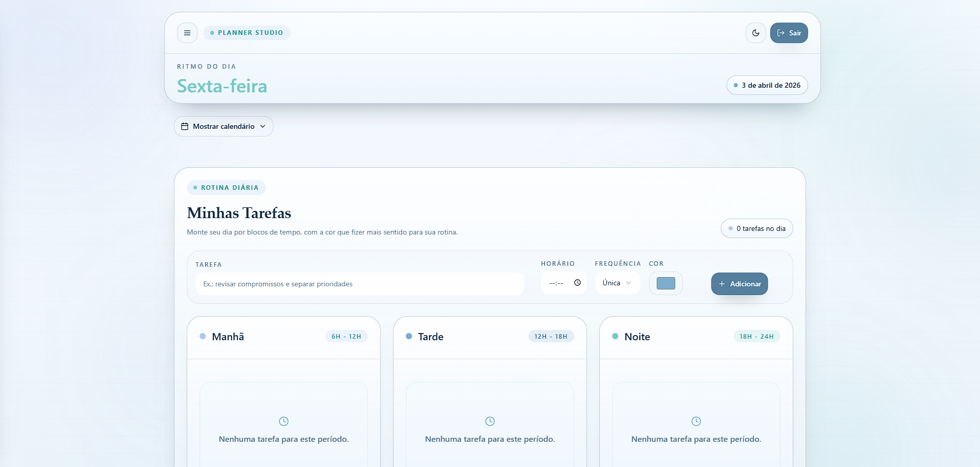Click the 12H - 18H time badge
The width and height of the screenshot is (980, 467).
[x=551, y=337]
